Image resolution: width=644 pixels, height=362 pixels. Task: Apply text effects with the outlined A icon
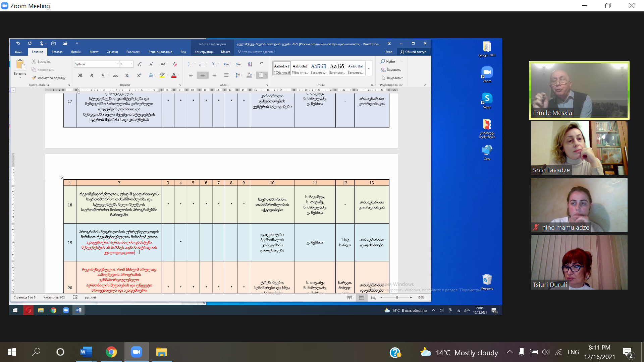click(151, 75)
